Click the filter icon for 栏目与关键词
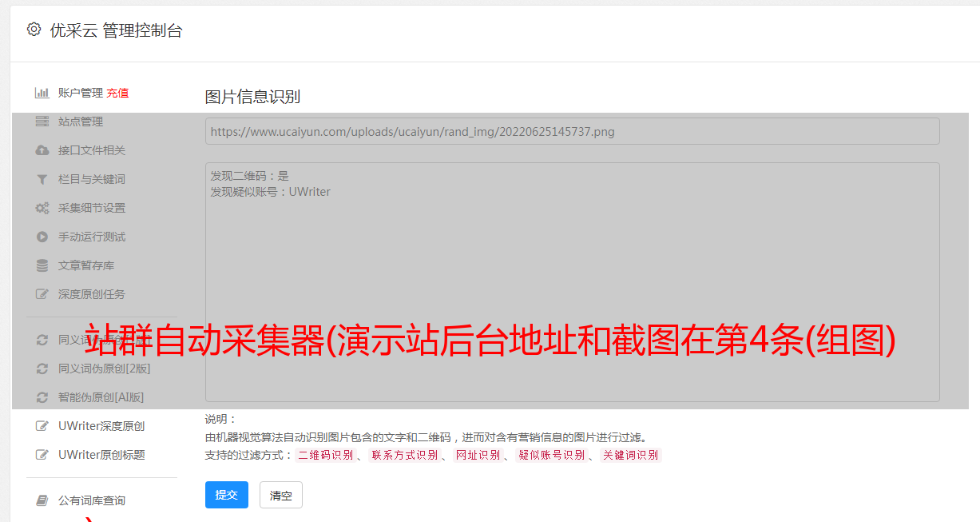 coord(42,179)
